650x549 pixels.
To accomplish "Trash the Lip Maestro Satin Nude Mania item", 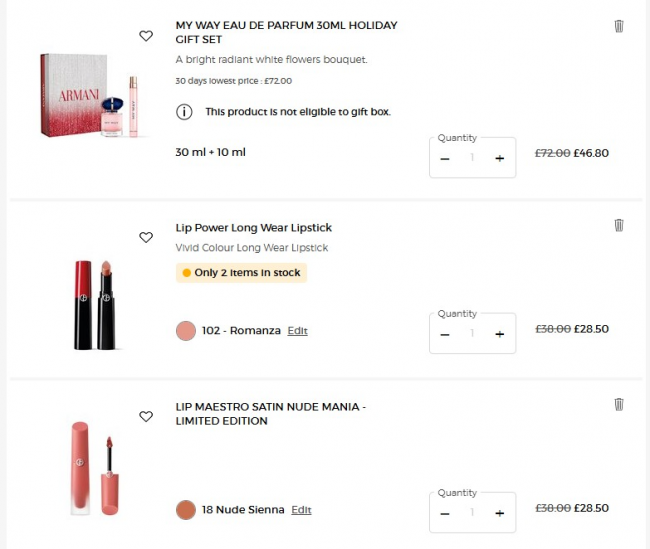I will pyautogui.click(x=618, y=404).
